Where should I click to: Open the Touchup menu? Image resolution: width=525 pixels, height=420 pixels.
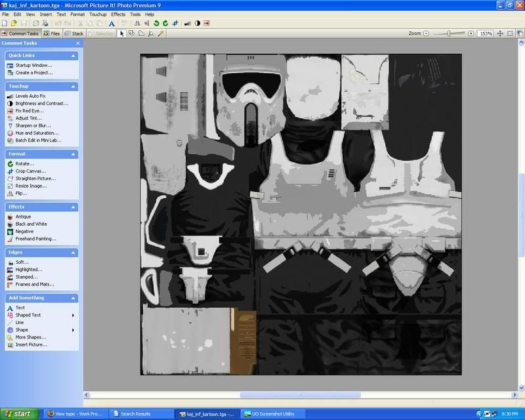(98, 14)
